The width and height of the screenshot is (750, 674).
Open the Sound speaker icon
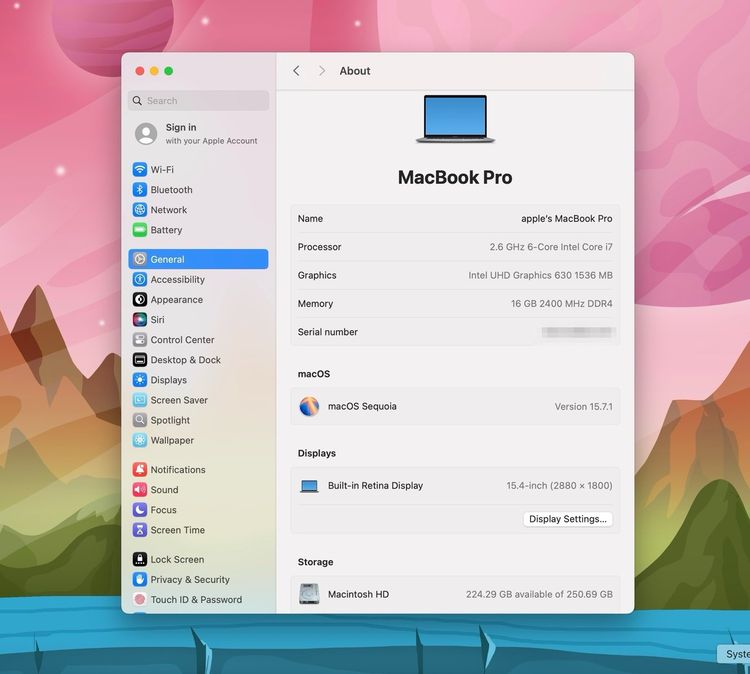coord(140,490)
